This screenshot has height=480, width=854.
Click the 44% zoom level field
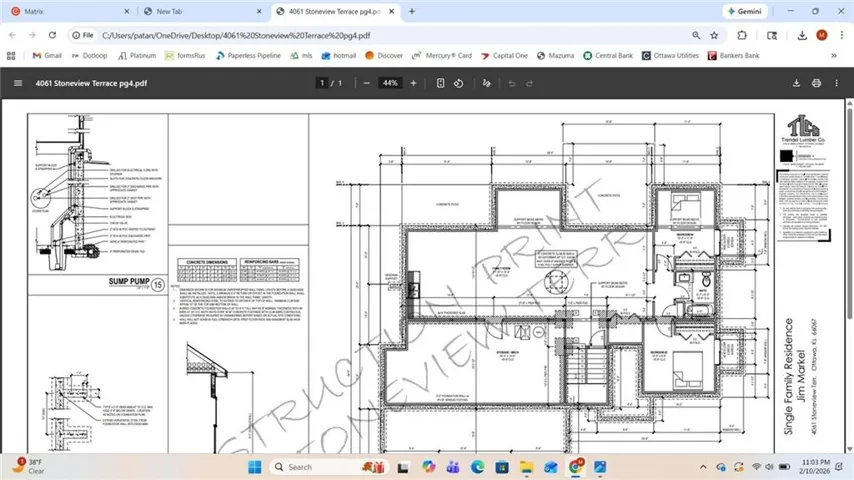point(390,83)
